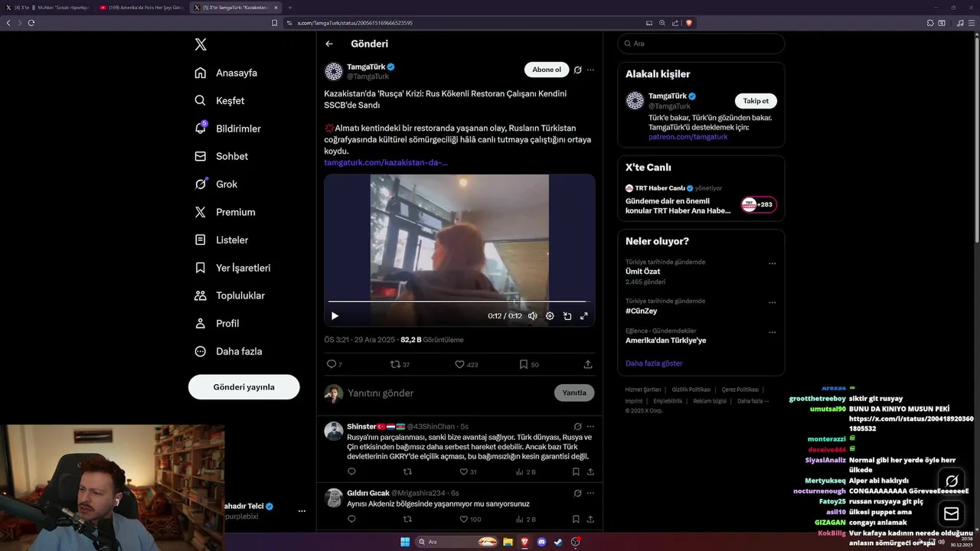The width and height of the screenshot is (980, 551).
Task: Open TamgaTürk avatar on main post
Action: point(334,72)
